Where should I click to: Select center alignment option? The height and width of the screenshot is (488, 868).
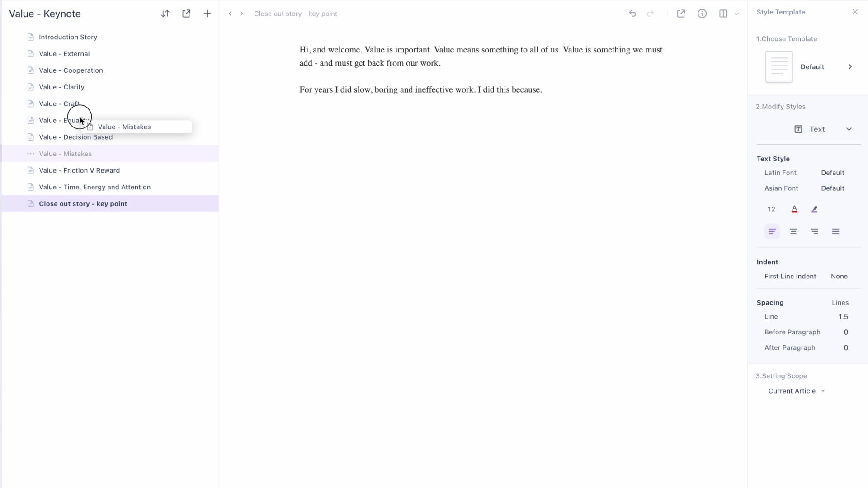click(x=793, y=231)
